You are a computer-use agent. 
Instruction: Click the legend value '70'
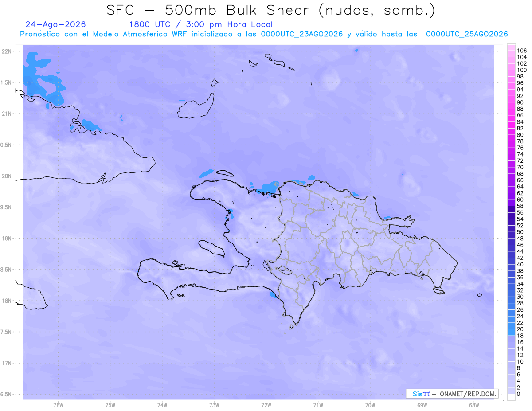(520, 167)
